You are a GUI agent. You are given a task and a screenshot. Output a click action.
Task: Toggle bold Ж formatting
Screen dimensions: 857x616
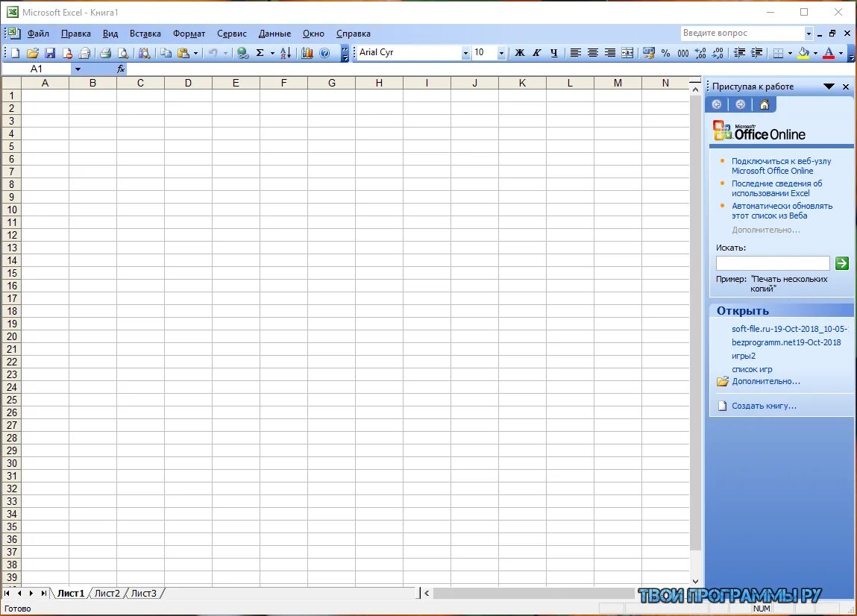[520, 53]
